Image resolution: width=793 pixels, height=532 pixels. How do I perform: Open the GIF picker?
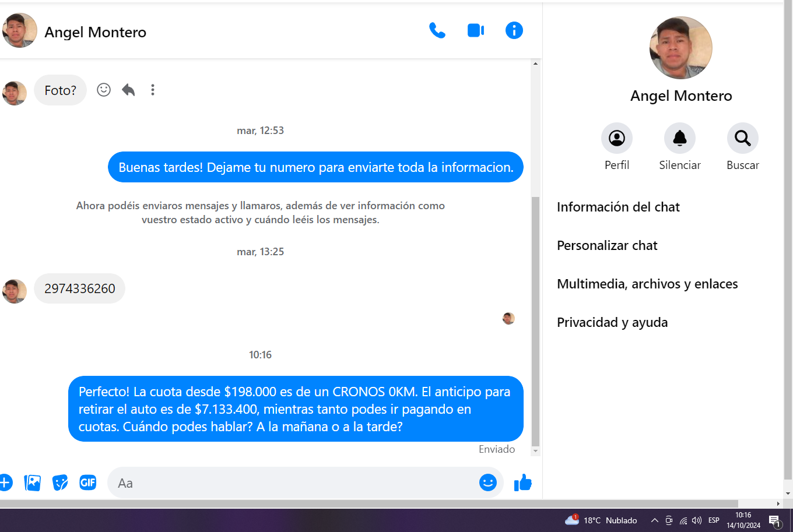point(88,482)
